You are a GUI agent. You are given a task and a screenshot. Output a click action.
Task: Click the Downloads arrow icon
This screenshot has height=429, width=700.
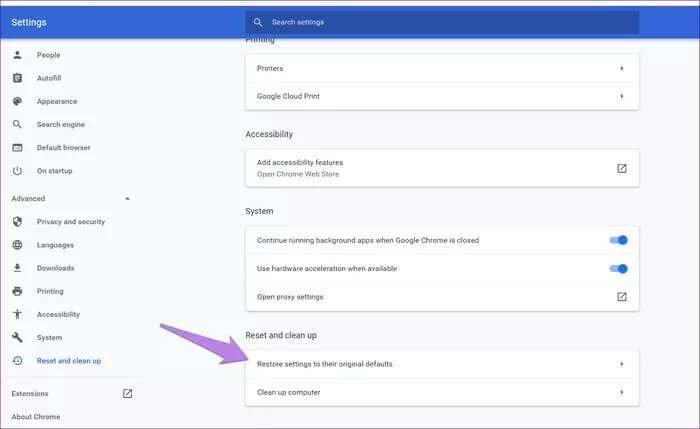click(17, 268)
